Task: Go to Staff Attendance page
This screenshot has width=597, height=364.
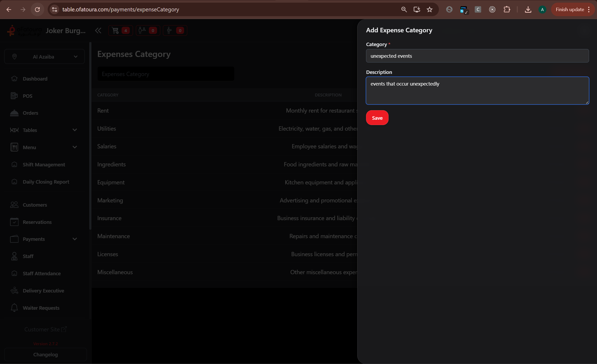Action: click(42, 273)
